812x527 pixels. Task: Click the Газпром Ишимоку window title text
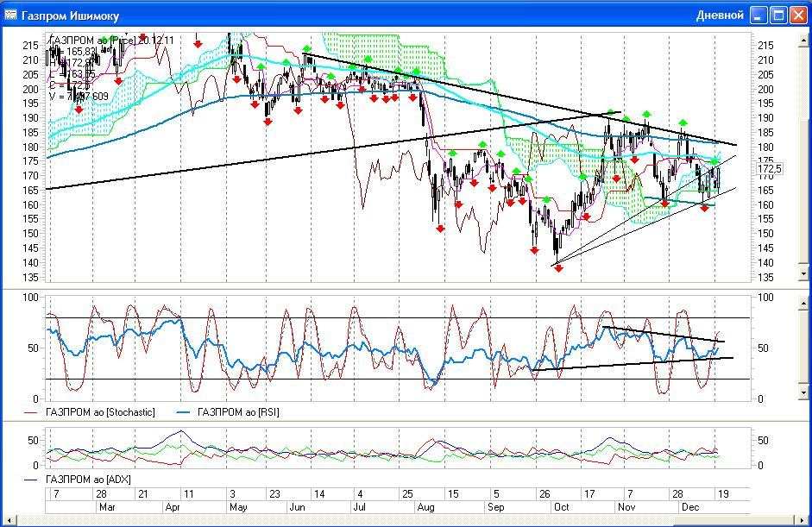point(71,16)
